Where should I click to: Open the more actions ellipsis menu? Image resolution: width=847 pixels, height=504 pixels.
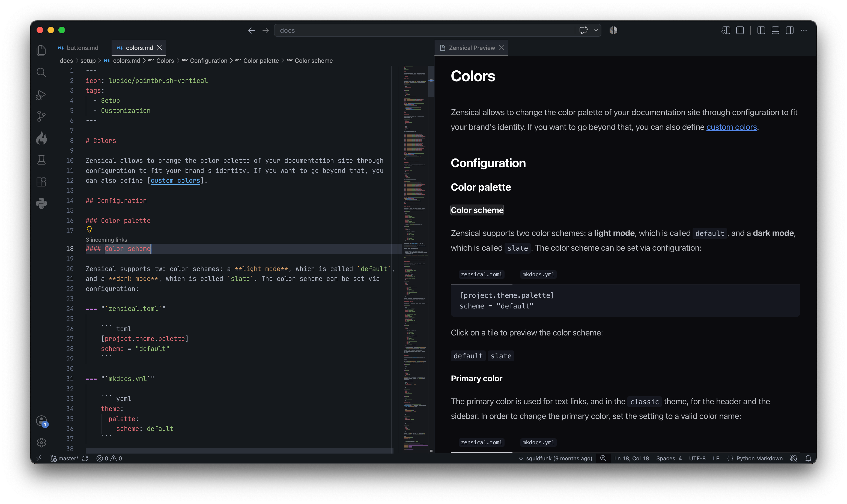(x=804, y=31)
